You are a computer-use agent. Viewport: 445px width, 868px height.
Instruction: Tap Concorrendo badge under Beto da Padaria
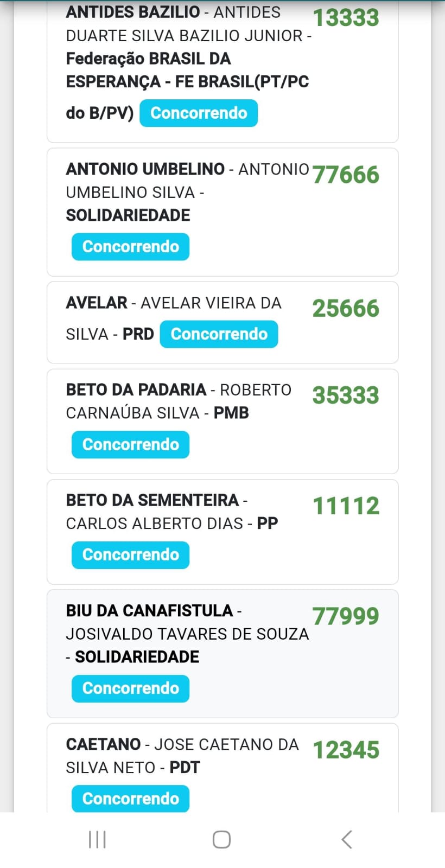pos(130,445)
